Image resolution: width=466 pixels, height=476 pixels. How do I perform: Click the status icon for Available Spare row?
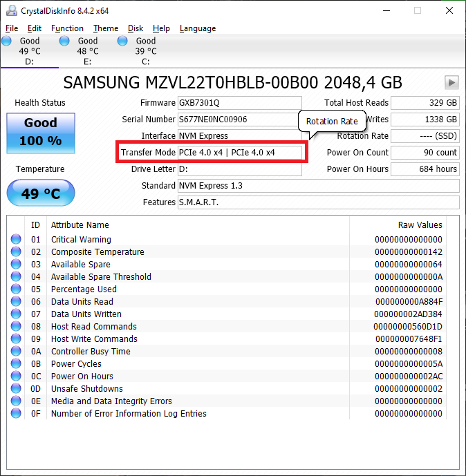16,264
